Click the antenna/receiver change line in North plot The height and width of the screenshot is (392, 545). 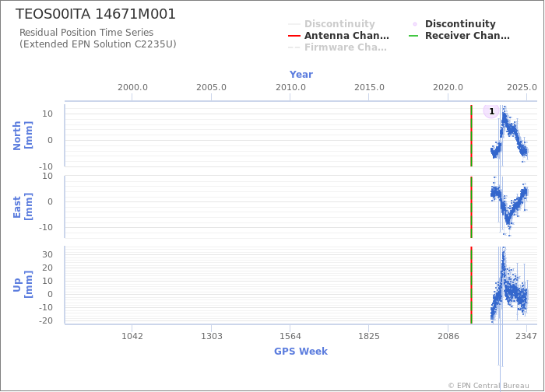pyautogui.click(x=471, y=136)
